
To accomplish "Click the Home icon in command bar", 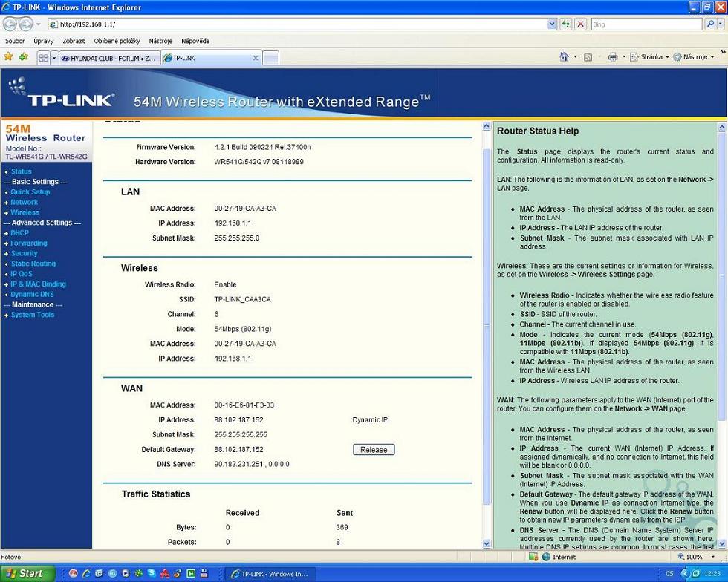I will (564, 57).
